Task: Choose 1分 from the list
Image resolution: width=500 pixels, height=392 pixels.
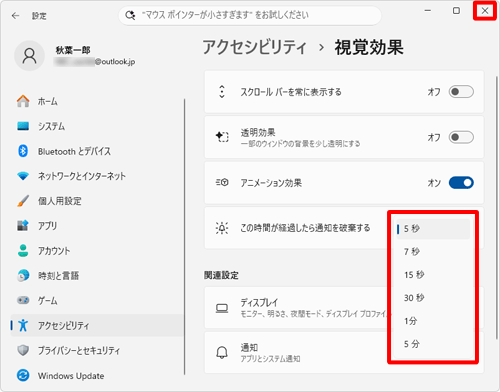Action: 433,321
